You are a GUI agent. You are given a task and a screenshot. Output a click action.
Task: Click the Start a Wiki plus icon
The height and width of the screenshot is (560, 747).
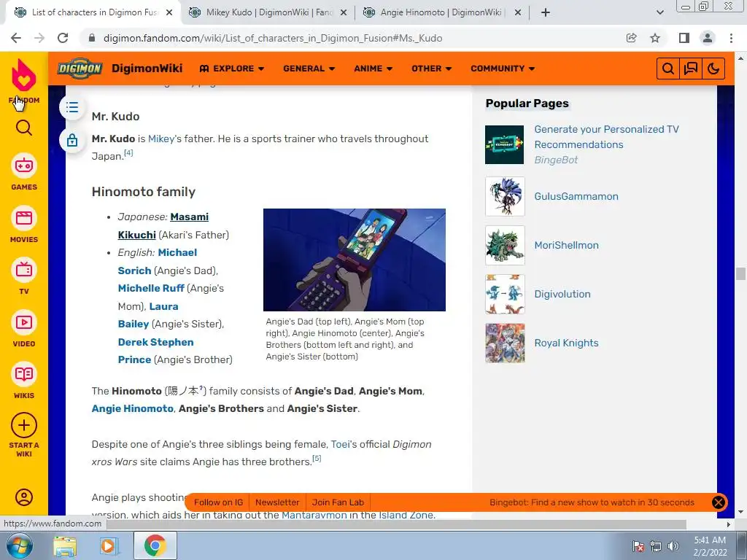[24, 425]
